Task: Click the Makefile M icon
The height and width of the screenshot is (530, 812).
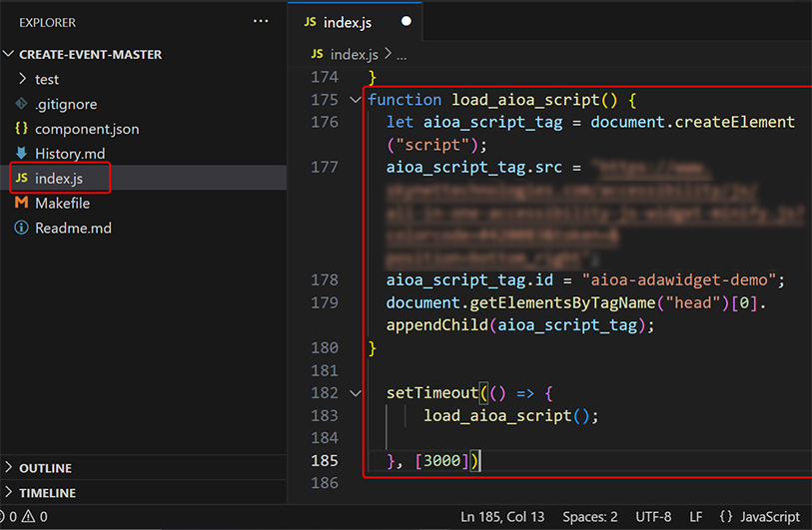Action: pyautogui.click(x=21, y=204)
